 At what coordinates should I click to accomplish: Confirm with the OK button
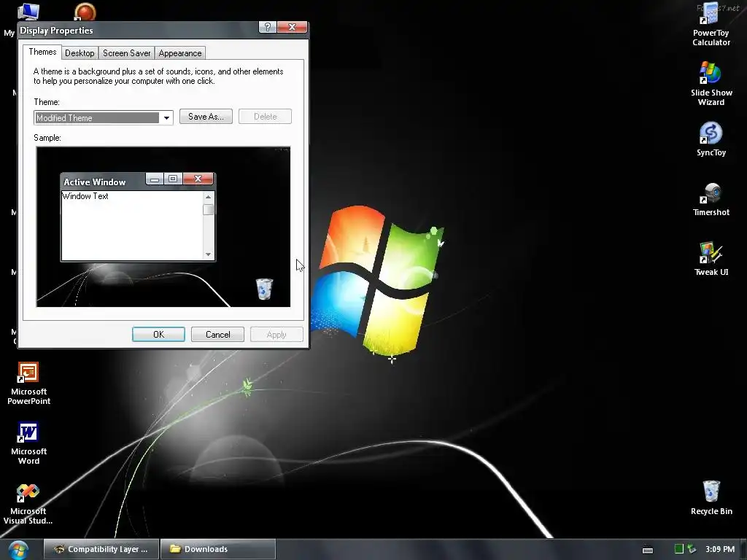coord(158,334)
